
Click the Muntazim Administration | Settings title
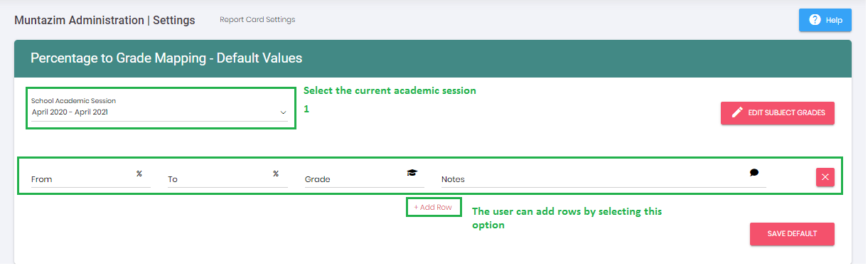click(x=105, y=20)
